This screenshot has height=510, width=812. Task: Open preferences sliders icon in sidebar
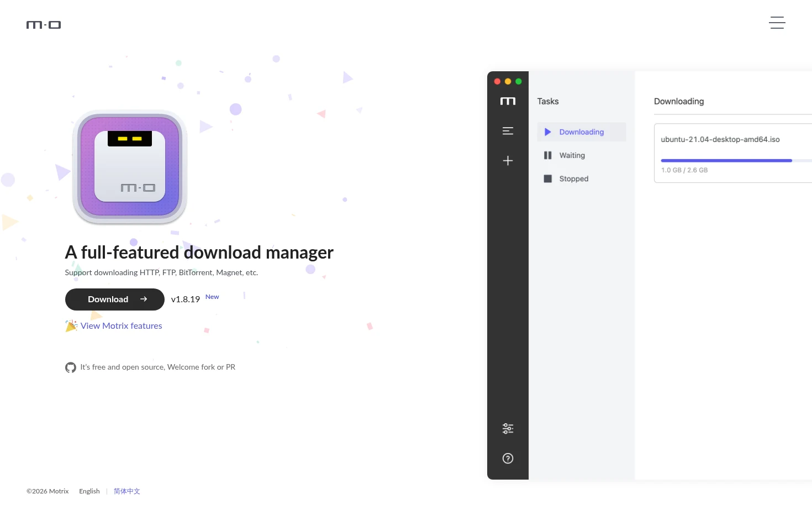click(508, 429)
